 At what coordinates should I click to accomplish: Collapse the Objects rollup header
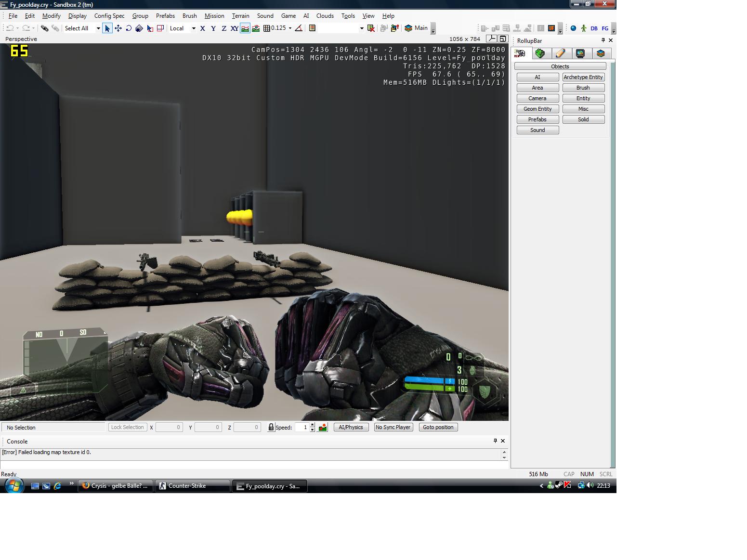click(560, 66)
